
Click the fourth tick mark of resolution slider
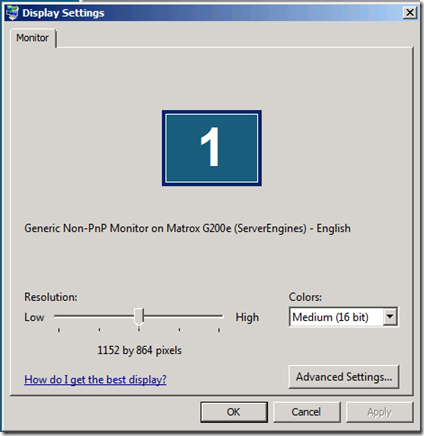179,330
